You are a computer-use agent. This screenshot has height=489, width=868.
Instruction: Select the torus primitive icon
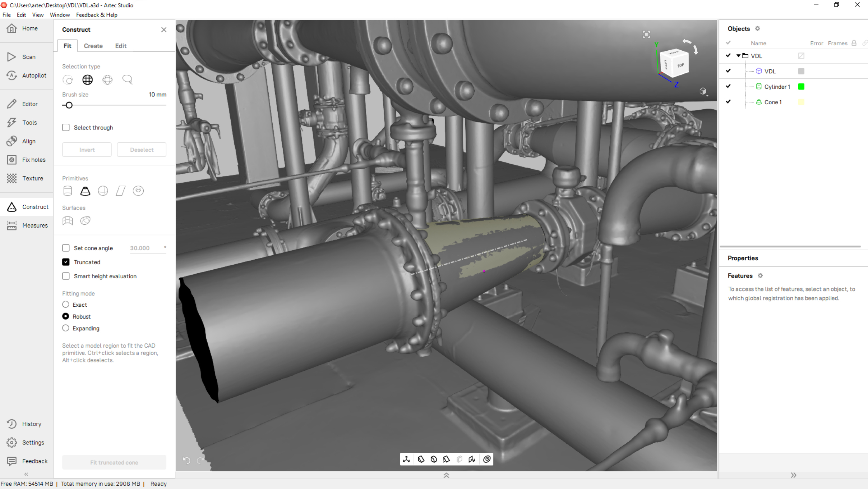coord(139,191)
